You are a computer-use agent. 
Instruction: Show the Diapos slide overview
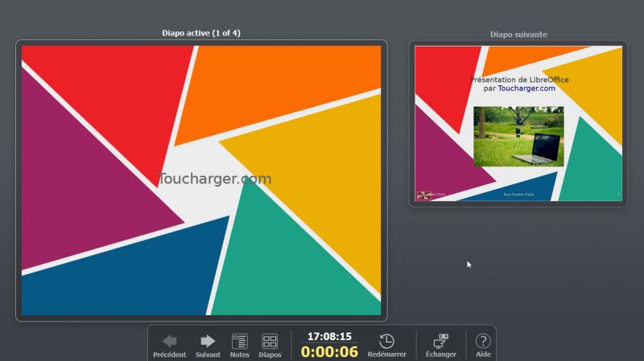pyautogui.click(x=270, y=346)
